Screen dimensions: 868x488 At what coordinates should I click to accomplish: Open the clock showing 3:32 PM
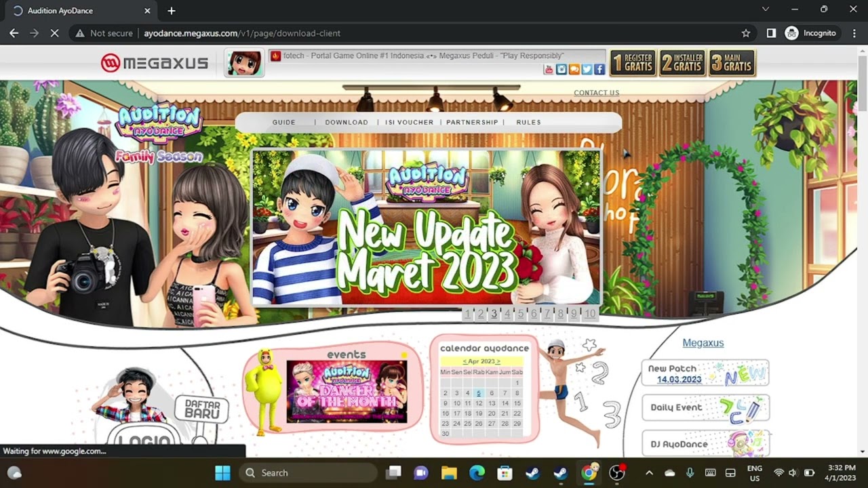[x=840, y=472]
